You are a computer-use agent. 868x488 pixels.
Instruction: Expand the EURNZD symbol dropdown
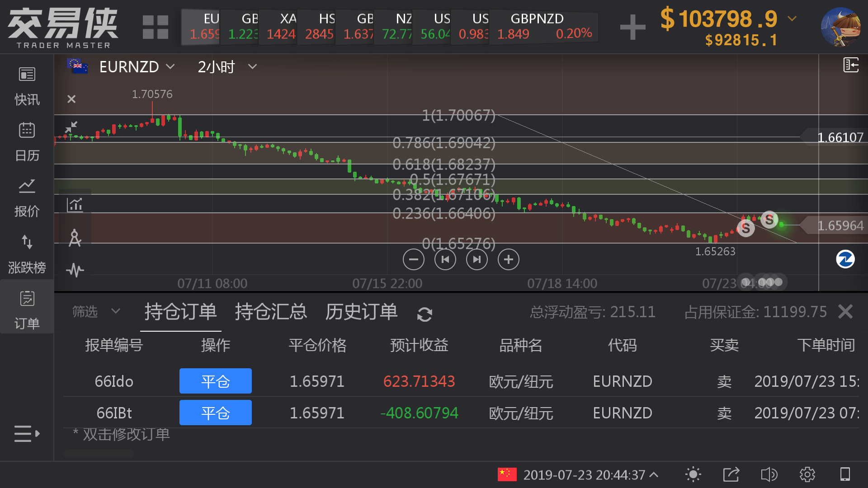pos(137,67)
